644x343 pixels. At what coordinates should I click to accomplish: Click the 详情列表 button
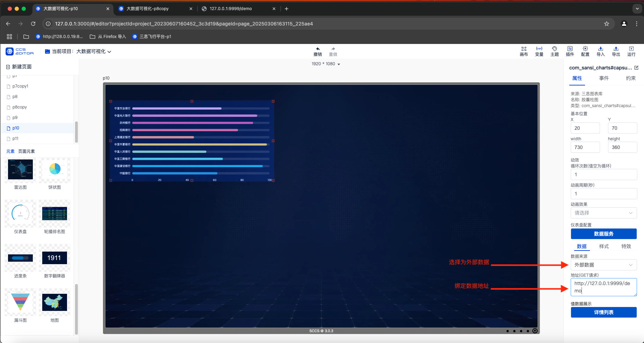pyautogui.click(x=604, y=312)
